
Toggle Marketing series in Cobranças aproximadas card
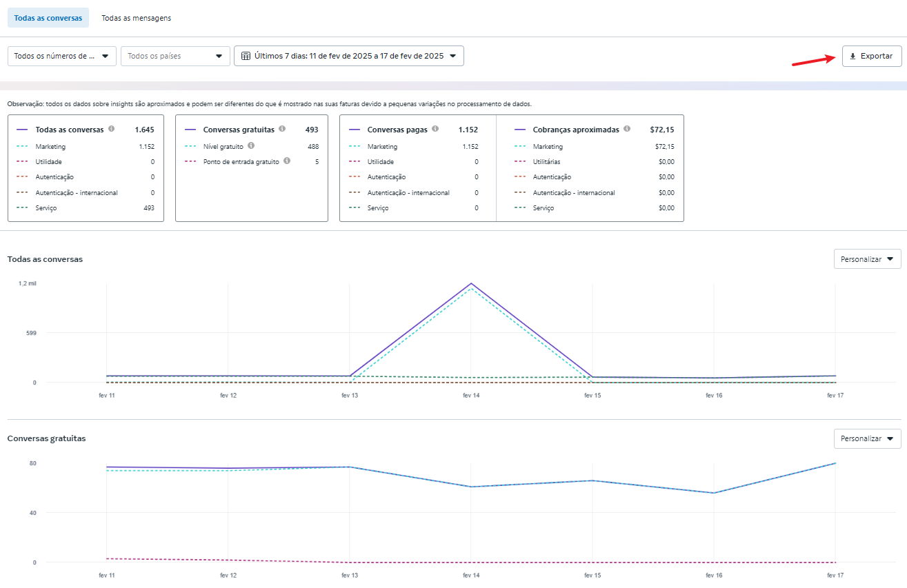548,147
